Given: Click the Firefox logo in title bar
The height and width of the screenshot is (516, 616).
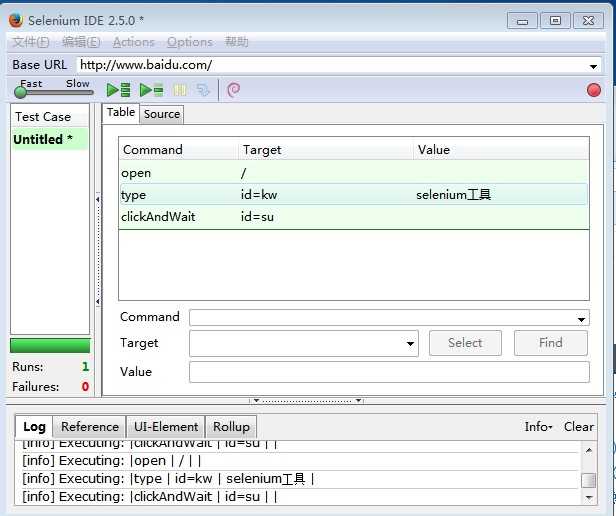Looking at the screenshot, I should pos(16,20).
